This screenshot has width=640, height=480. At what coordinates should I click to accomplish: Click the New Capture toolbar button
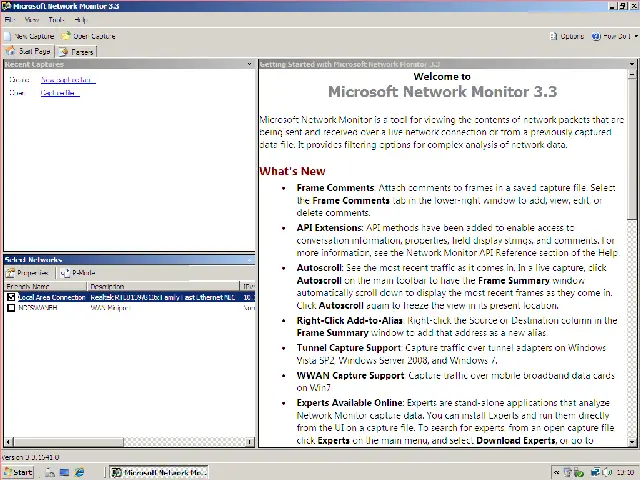29,36
